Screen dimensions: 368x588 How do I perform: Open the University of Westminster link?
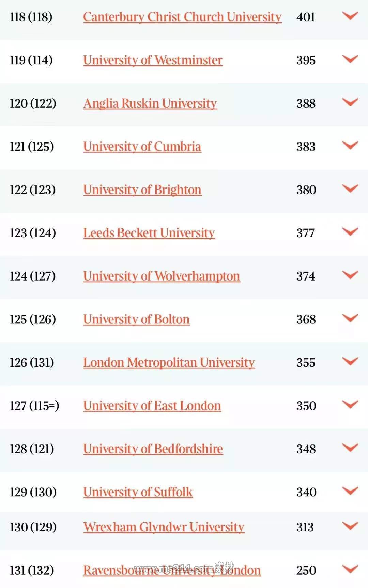coord(153,60)
